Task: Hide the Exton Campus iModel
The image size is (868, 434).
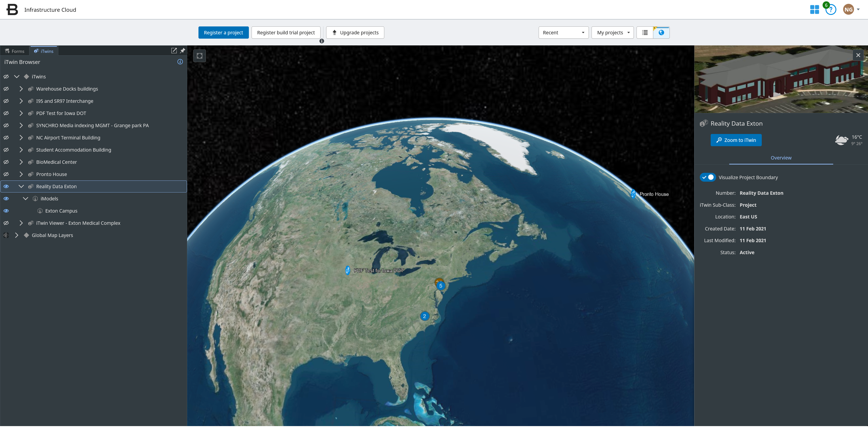Action: [6, 211]
